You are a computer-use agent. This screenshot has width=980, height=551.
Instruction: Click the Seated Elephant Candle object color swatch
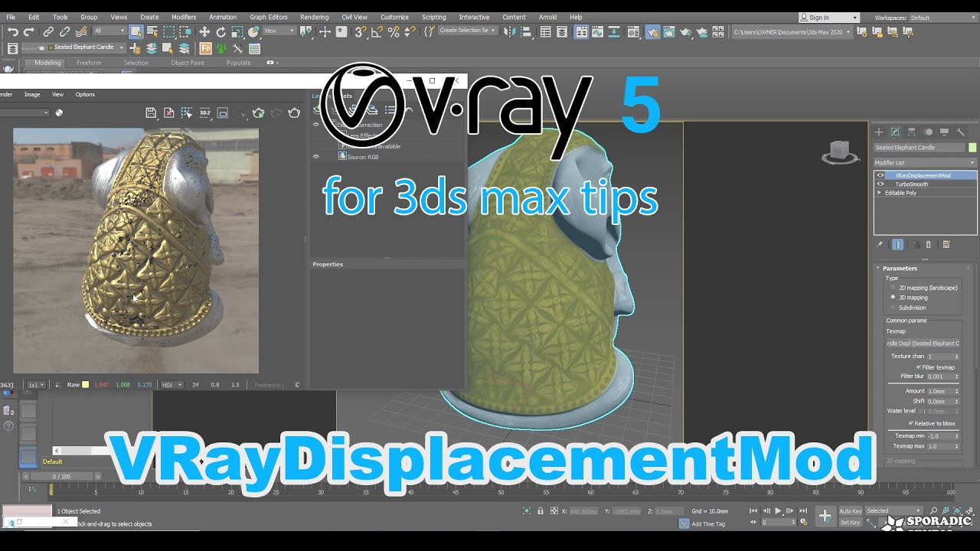coord(972,148)
